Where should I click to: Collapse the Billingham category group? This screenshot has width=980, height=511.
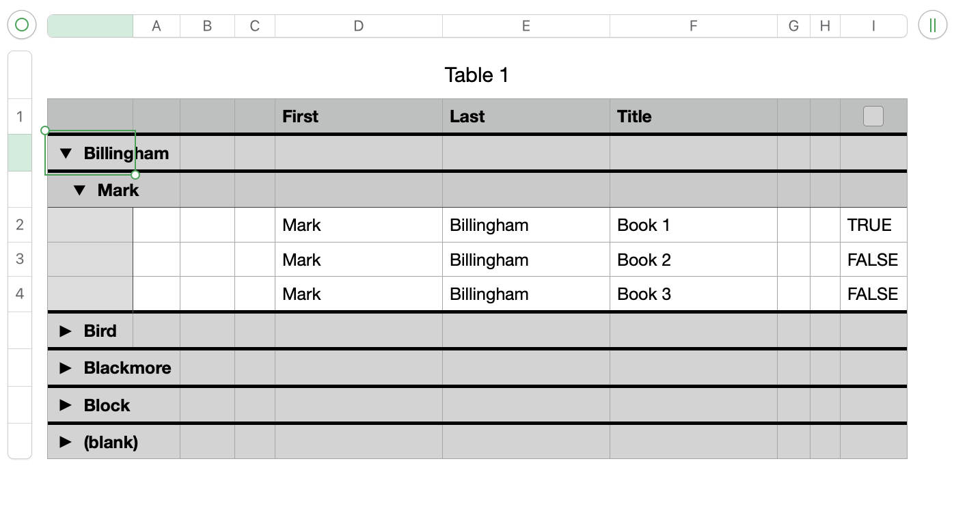(x=66, y=154)
